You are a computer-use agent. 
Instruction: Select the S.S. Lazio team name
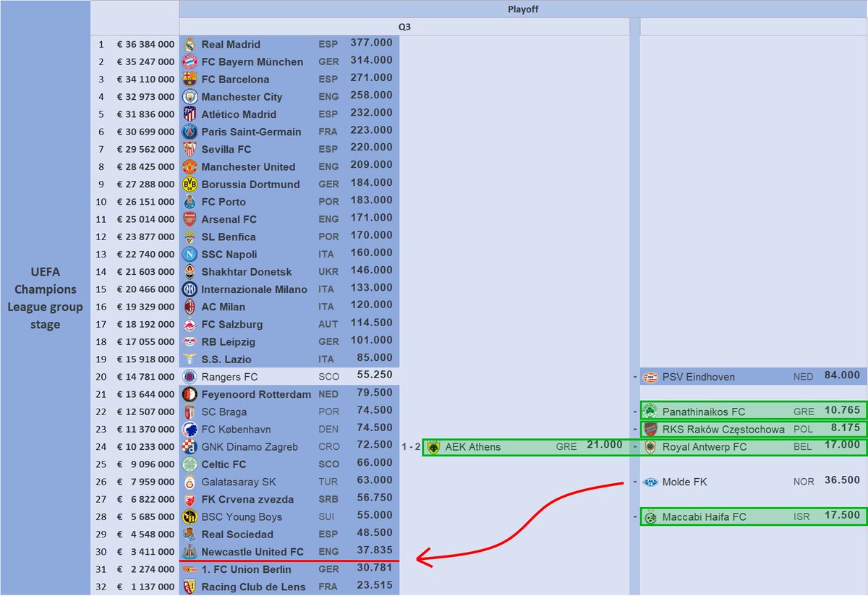click(227, 359)
